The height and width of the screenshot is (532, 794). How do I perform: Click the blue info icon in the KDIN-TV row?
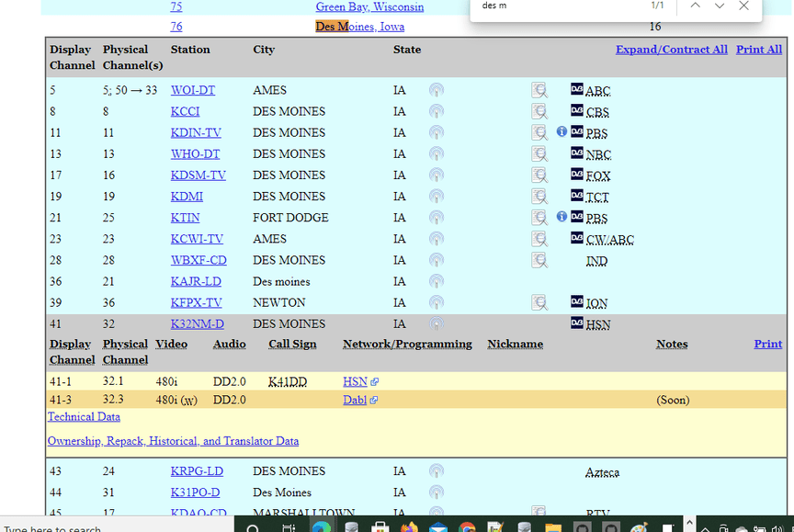(561, 131)
